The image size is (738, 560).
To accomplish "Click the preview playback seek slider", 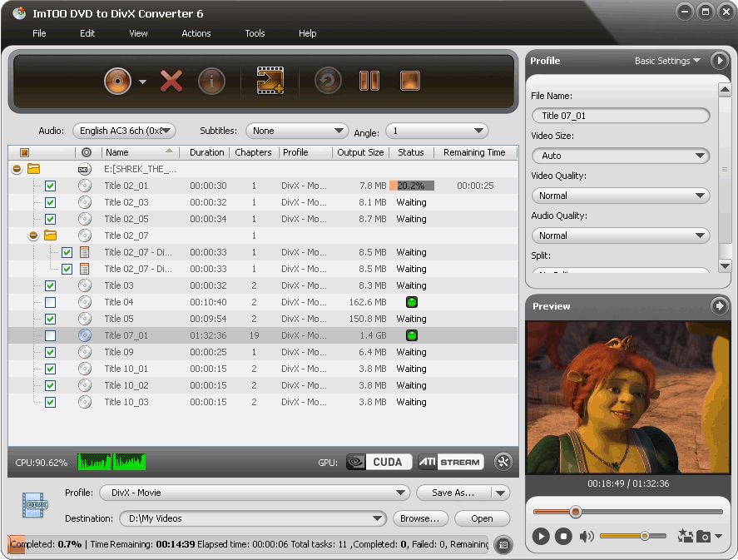I will pos(628,512).
